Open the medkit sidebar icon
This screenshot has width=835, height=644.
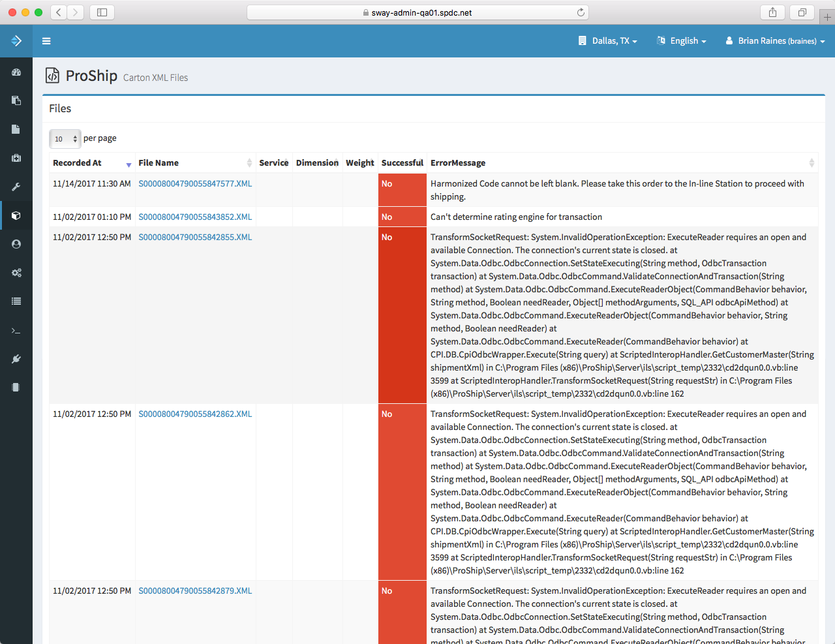16,158
